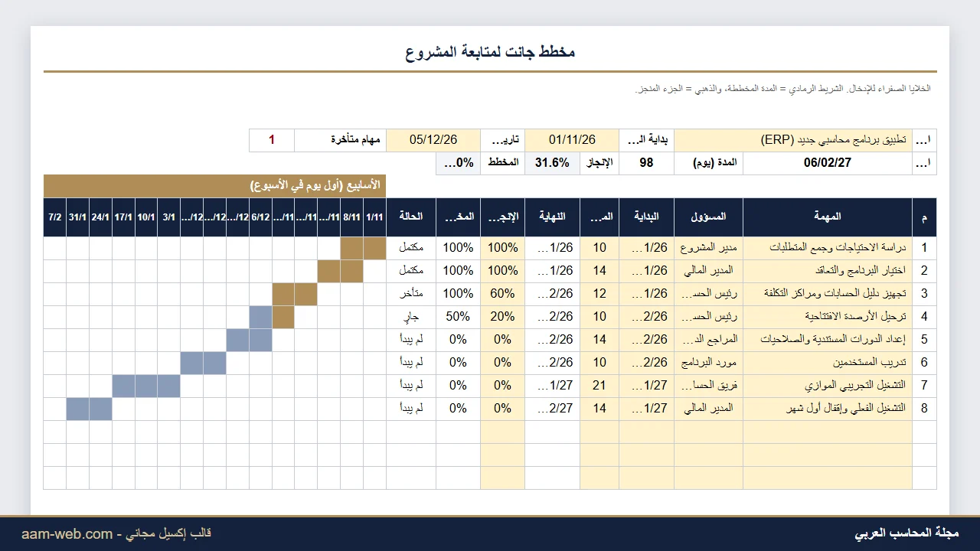Screen dimensions: 980x551
Task: Click the week header 8/11
Action: click(x=352, y=217)
